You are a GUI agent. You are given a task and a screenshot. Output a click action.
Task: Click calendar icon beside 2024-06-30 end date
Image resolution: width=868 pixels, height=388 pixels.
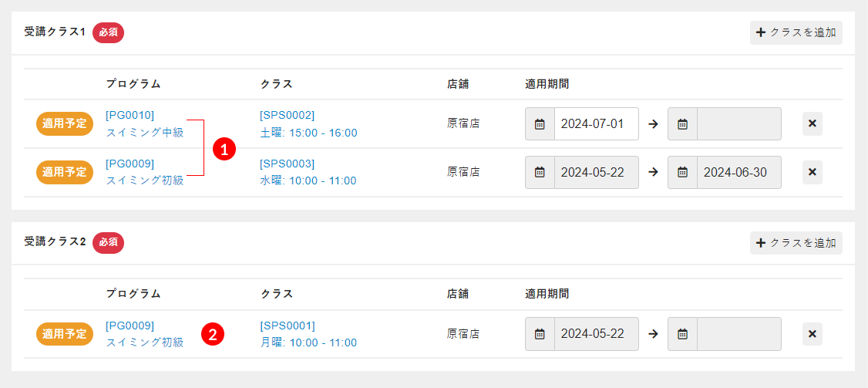[682, 172]
